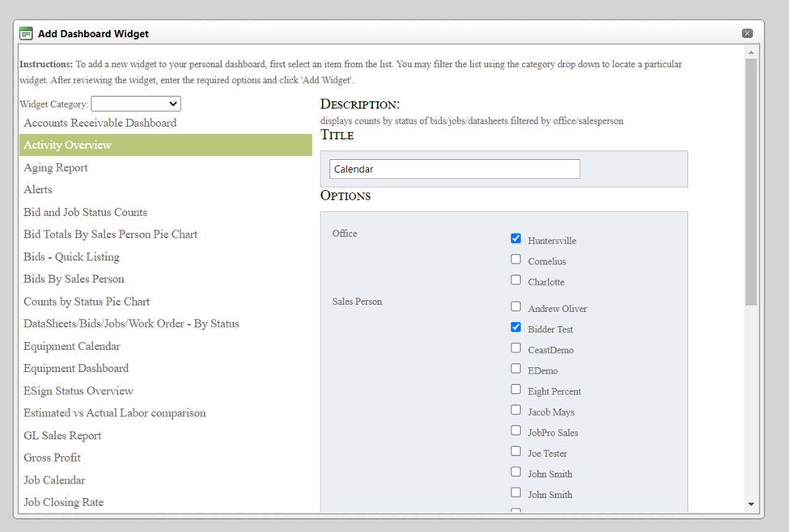Click the scrollbar down arrow

751,504
